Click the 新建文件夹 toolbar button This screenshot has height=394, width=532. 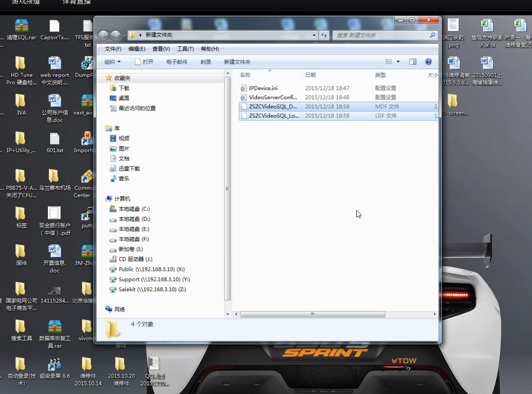click(x=237, y=62)
